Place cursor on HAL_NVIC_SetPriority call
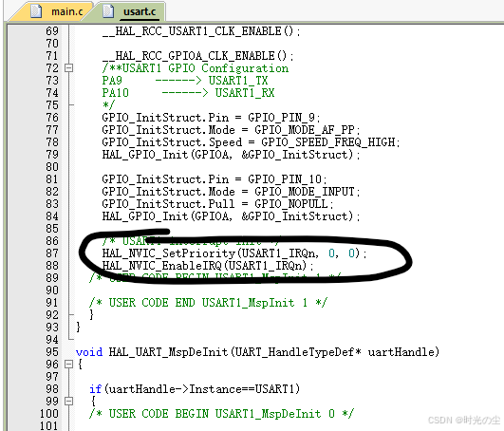Screen dimensions: 504x431 234,253
